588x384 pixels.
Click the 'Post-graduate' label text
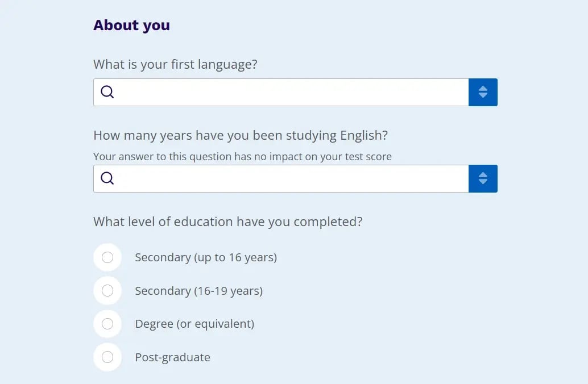[x=172, y=357]
